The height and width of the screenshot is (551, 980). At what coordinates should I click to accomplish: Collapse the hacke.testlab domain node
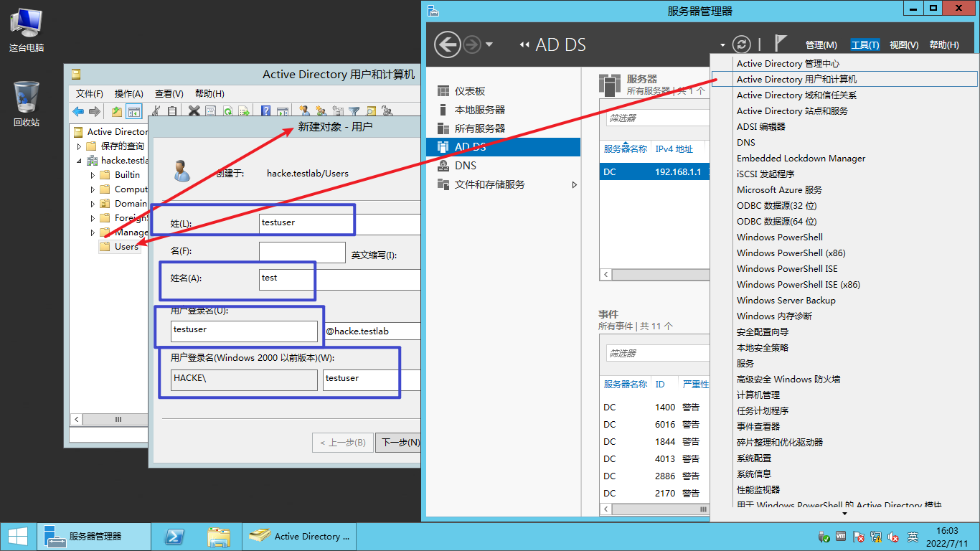coord(80,161)
